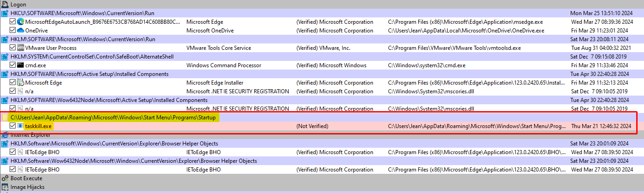Select the Boot Execute category header
Screen dimensions: 644x193
pos(322,178)
